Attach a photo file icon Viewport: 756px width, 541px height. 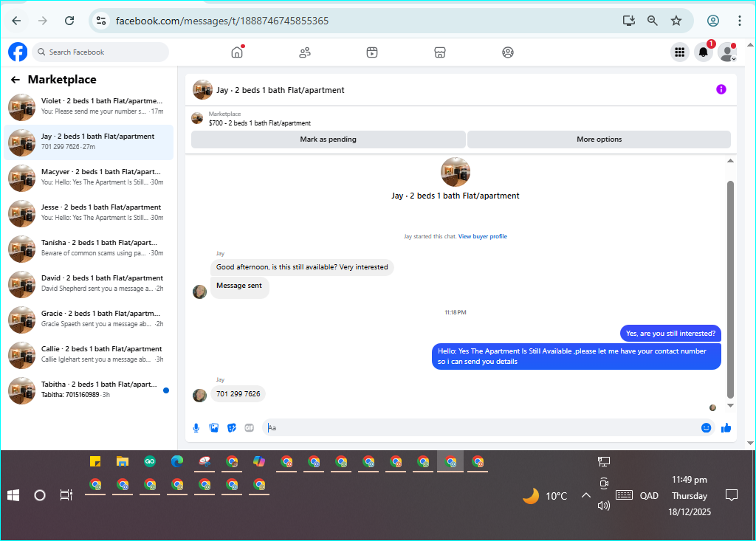pyautogui.click(x=214, y=427)
